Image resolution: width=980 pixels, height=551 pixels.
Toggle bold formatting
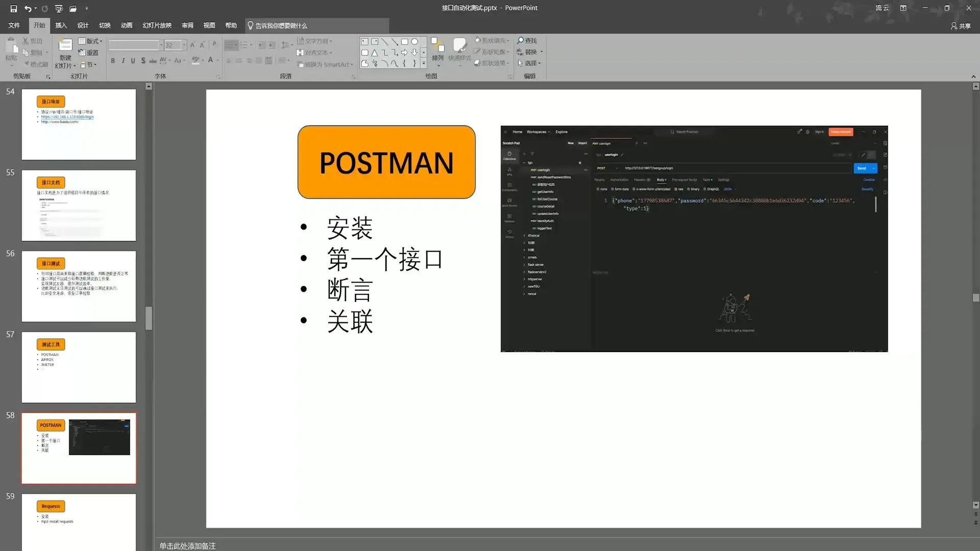(112, 60)
